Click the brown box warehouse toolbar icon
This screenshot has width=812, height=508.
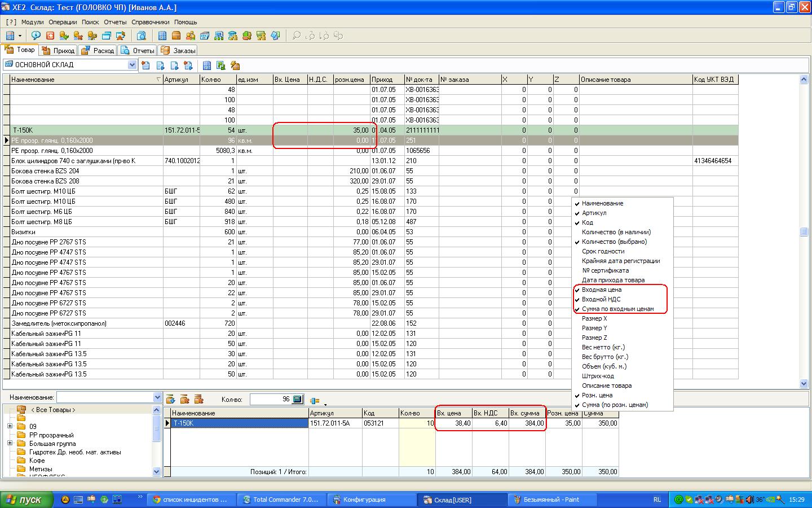176,36
